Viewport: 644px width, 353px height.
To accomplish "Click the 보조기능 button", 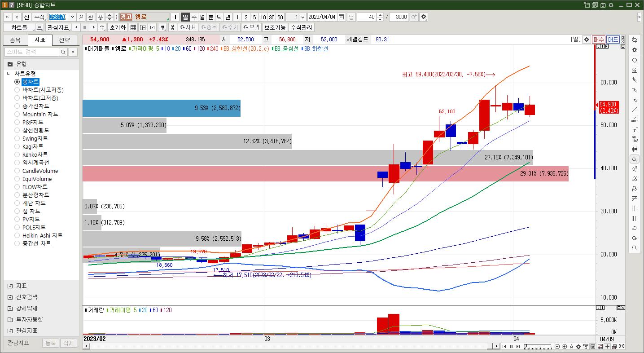I will (275, 27).
